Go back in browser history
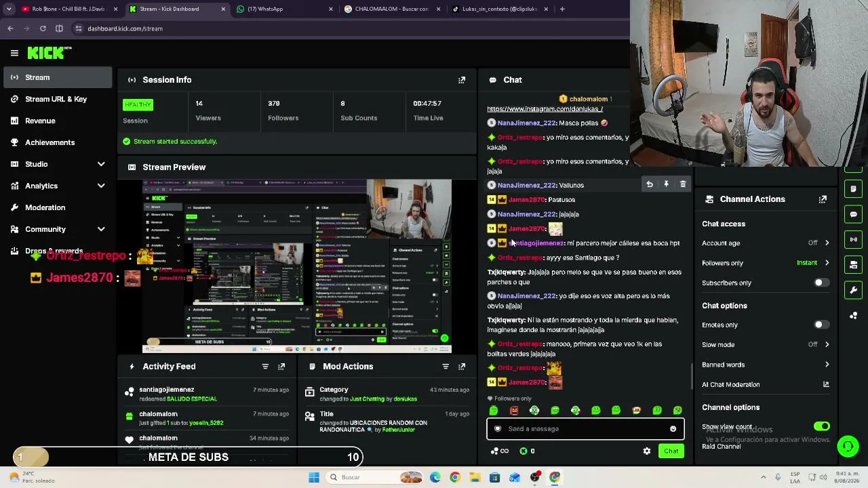The width and height of the screenshot is (868, 488). pos(10,28)
